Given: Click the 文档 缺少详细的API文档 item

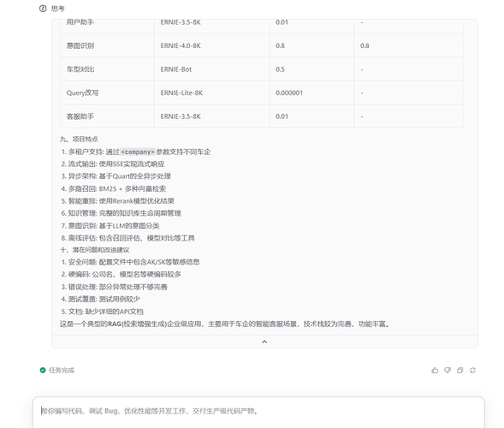Looking at the screenshot, I should (x=102, y=312).
